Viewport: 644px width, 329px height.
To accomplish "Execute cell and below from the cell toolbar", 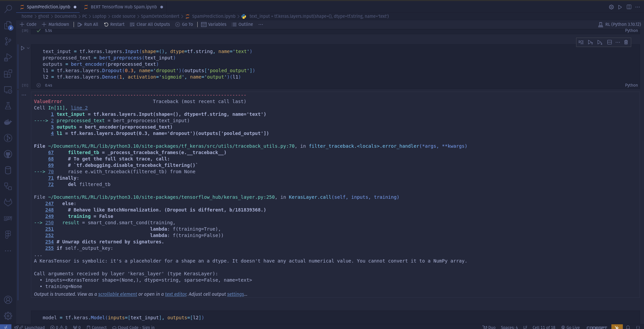I will coord(600,42).
